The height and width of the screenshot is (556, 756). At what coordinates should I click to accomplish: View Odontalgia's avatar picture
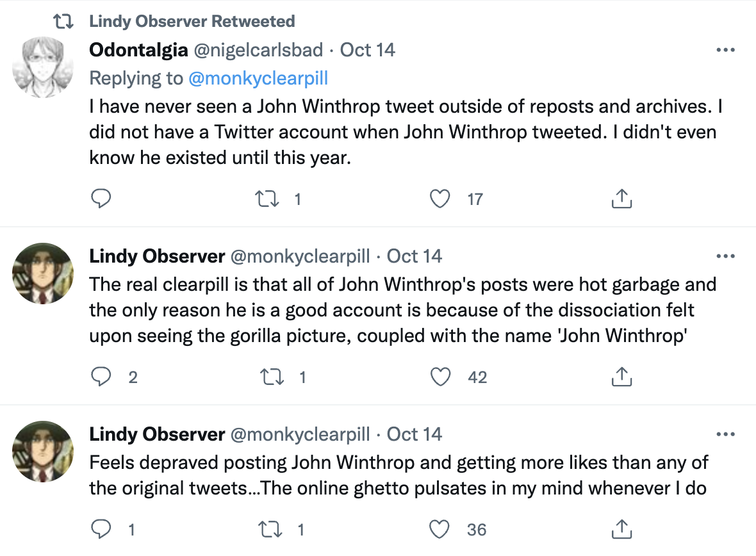(43, 67)
